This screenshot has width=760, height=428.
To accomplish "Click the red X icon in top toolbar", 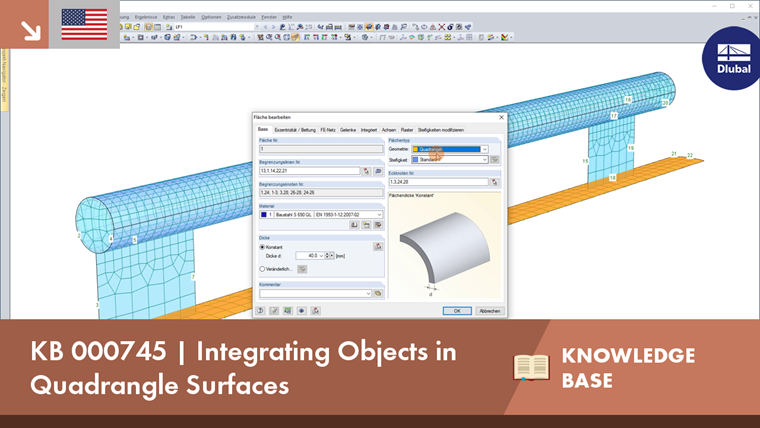I will tap(442, 27).
